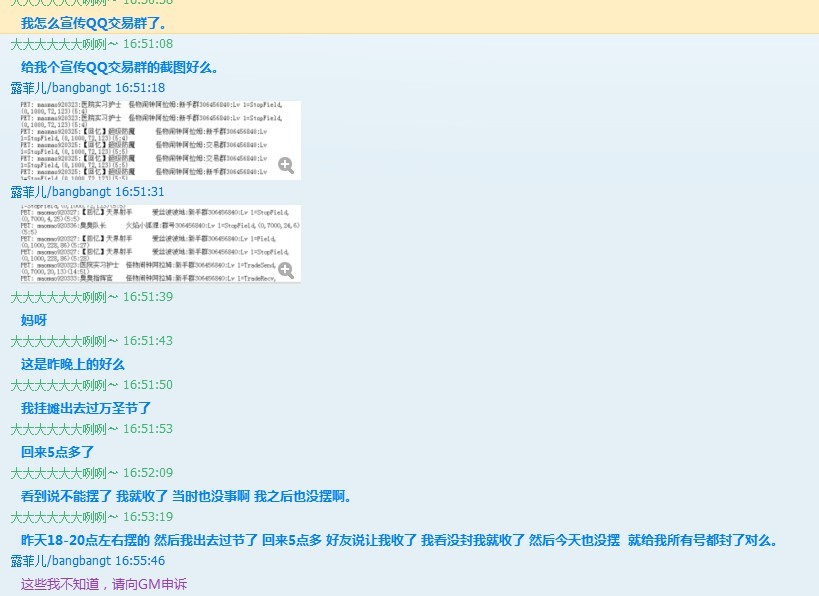Image resolution: width=819 pixels, height=596 pixels.
Task: Click the message 我怎么宣传QQ交易群了
Action: 95,23
